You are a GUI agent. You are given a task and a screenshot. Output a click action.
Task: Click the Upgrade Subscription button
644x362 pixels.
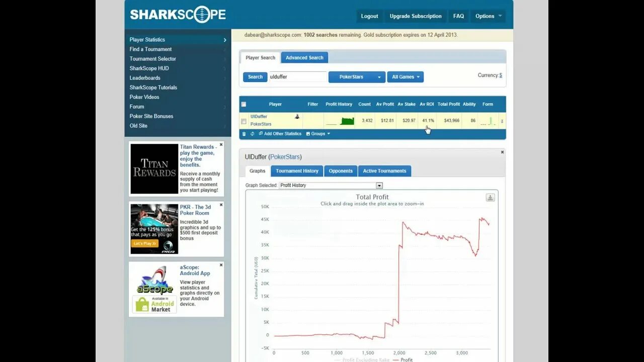pyautogui.click(x=416, y=16)
